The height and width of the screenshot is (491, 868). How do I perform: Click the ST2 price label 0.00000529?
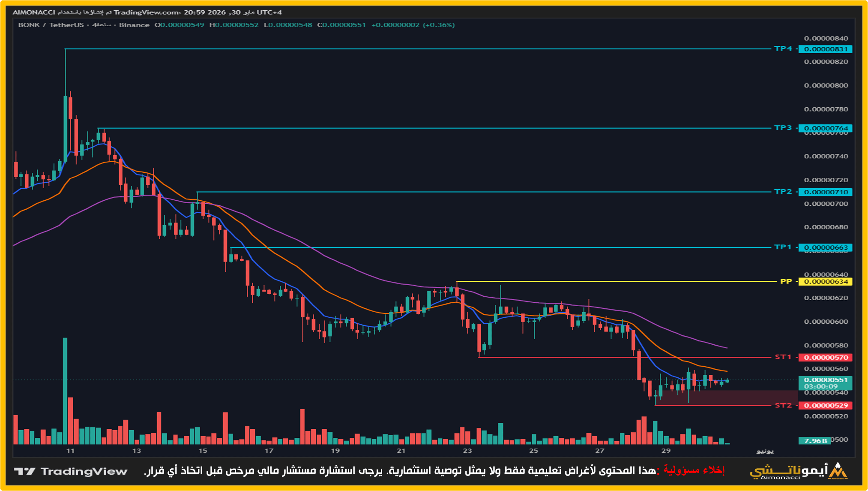[825, 405]
